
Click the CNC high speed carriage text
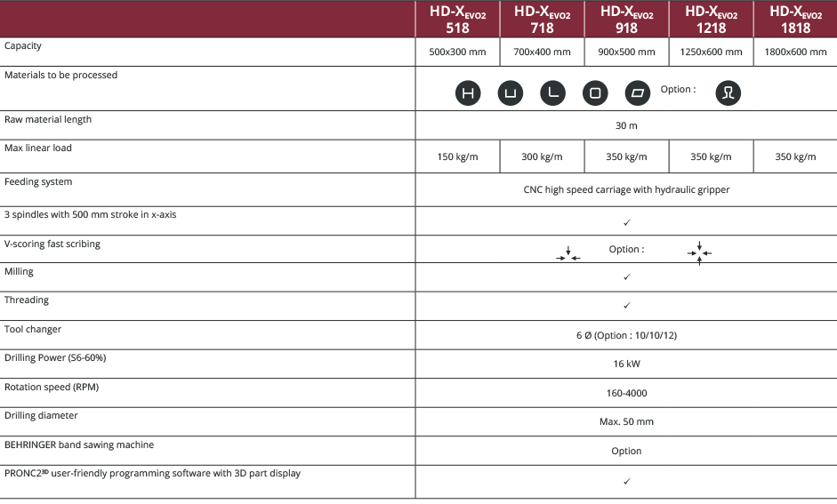click(x=626, y=190)
